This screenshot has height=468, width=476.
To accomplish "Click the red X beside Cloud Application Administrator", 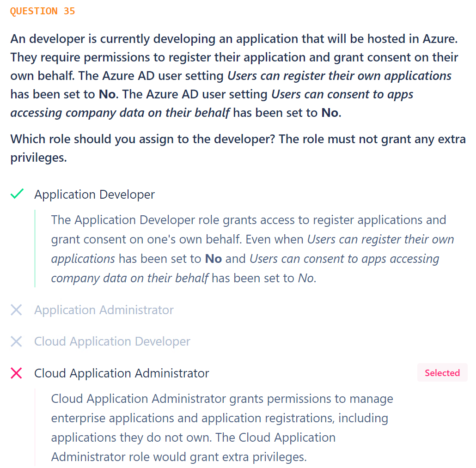I will pos(16,373).
